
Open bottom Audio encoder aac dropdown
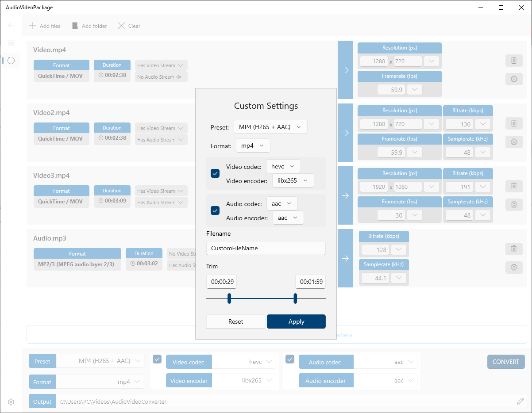(386, 380)
